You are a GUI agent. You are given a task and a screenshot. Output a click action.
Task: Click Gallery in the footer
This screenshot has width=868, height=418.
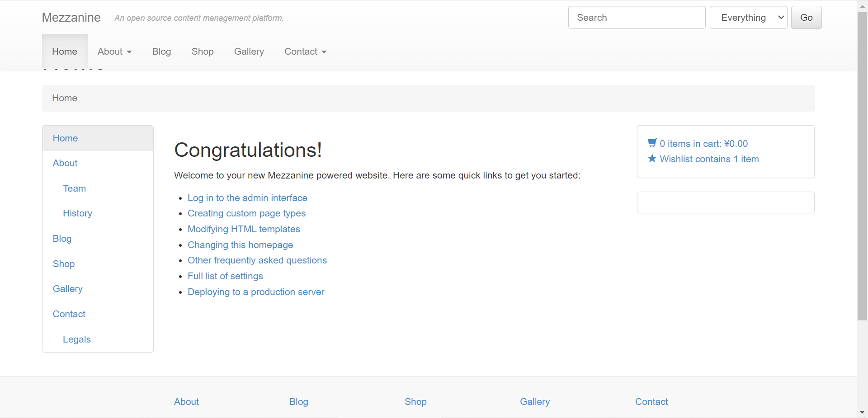click(535, 402)
